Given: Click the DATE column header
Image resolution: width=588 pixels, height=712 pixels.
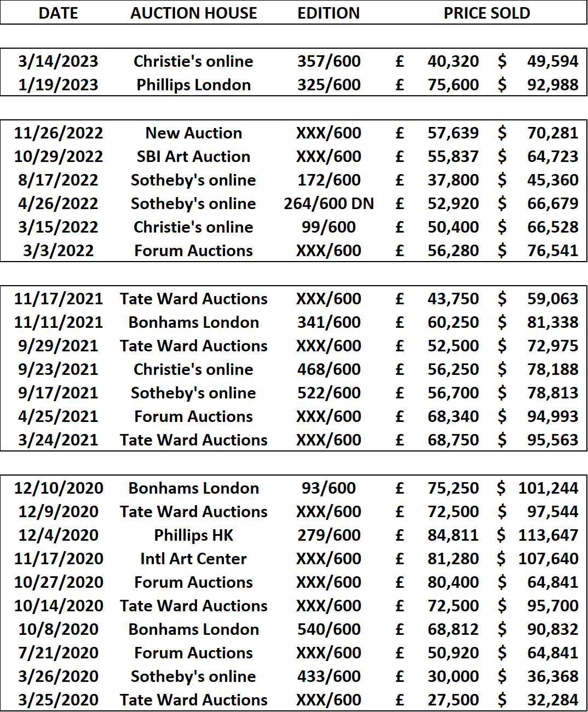Looking at the screenshot, I should click(x=58, y=13).
